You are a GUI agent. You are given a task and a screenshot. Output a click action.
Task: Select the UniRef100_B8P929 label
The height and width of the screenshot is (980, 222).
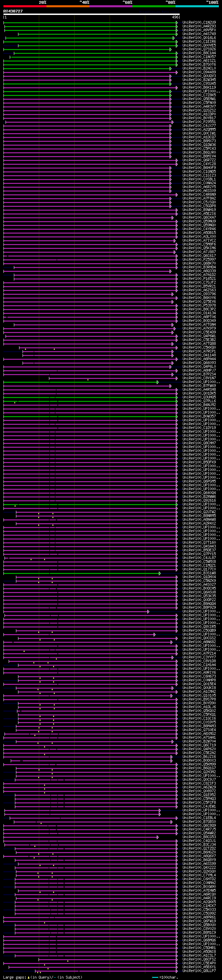tap(199, 608)
